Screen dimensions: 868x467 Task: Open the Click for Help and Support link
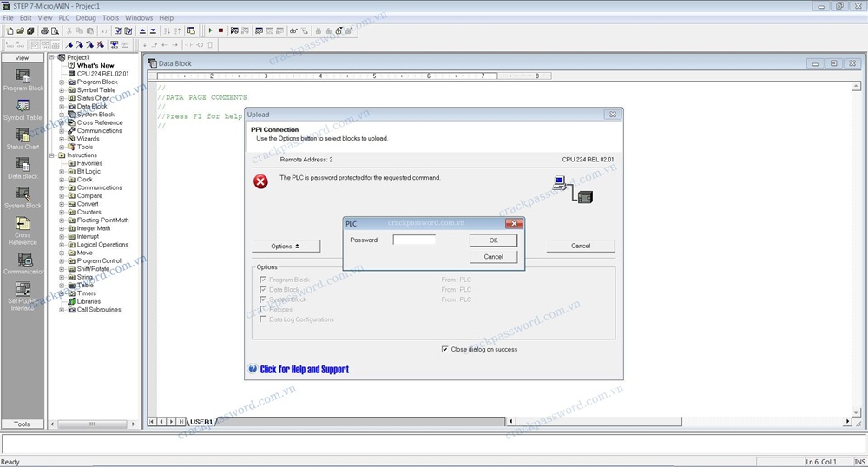304,369
